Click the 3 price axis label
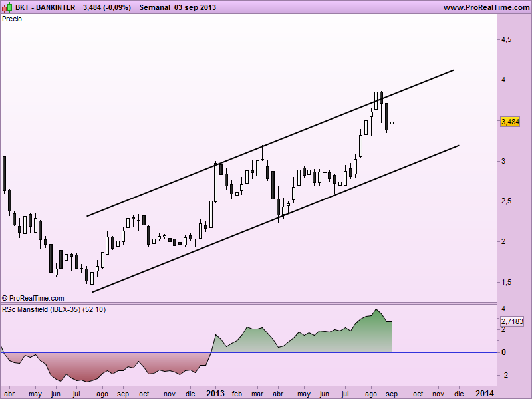This screenshot has height=399, width=532. [503, 161]
